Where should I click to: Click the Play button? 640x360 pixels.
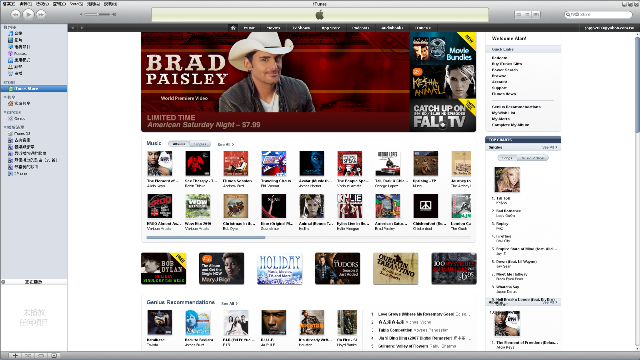click(28, 14)
